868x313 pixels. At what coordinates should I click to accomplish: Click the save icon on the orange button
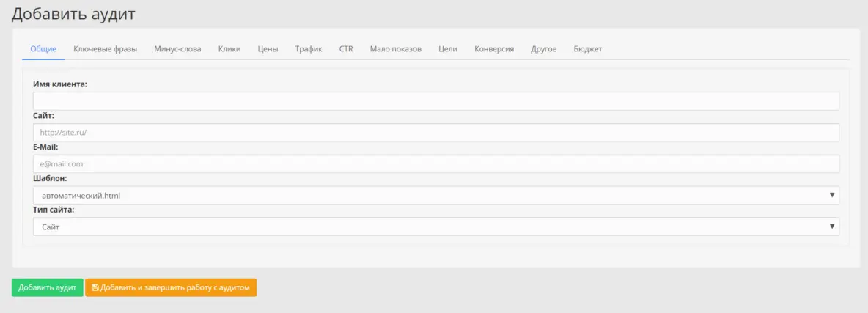(95, 288)
